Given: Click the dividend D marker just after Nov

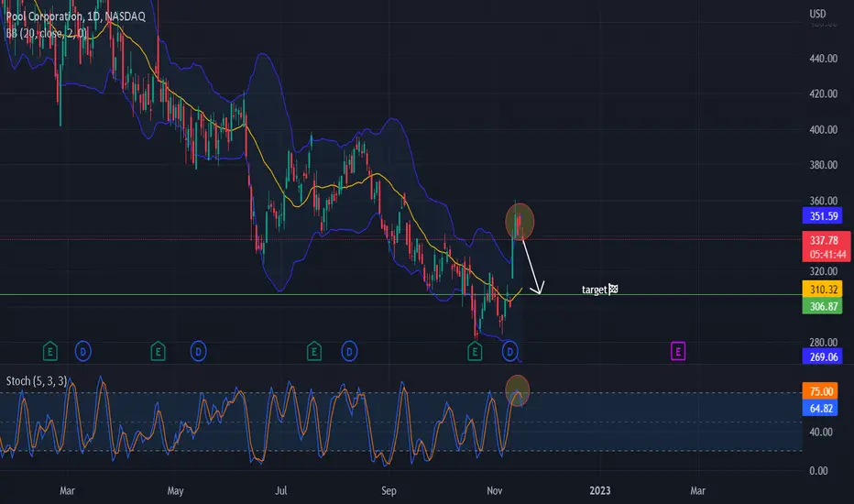Looking at the screenshot, I should coord(509,352).
